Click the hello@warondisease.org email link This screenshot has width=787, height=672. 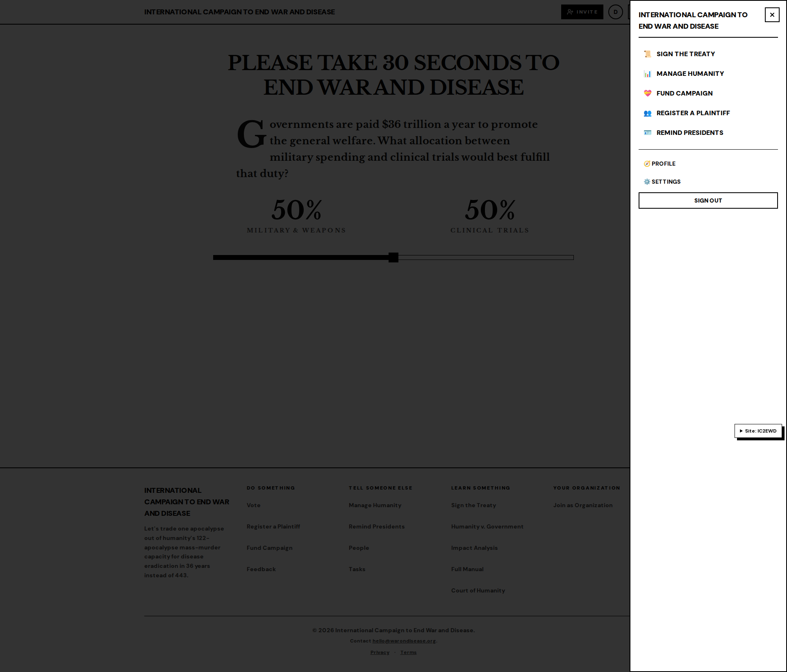pyautogui.click(x=404, y=641)
